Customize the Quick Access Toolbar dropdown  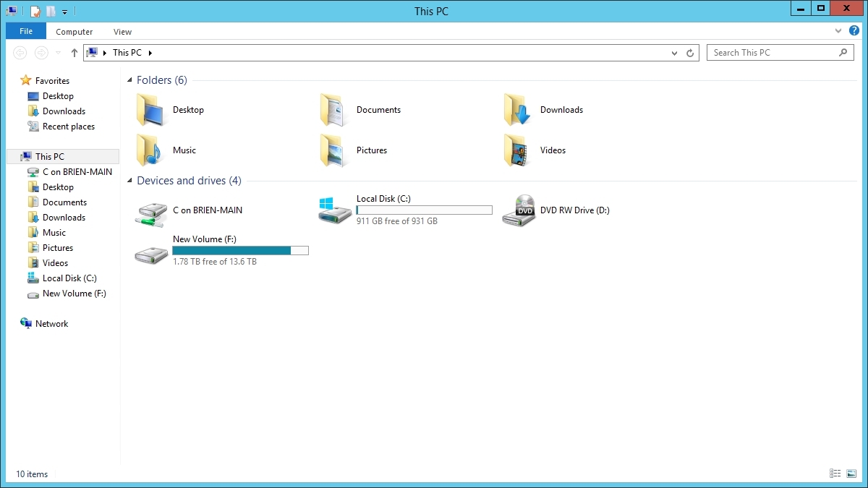[x=64, y=11]
